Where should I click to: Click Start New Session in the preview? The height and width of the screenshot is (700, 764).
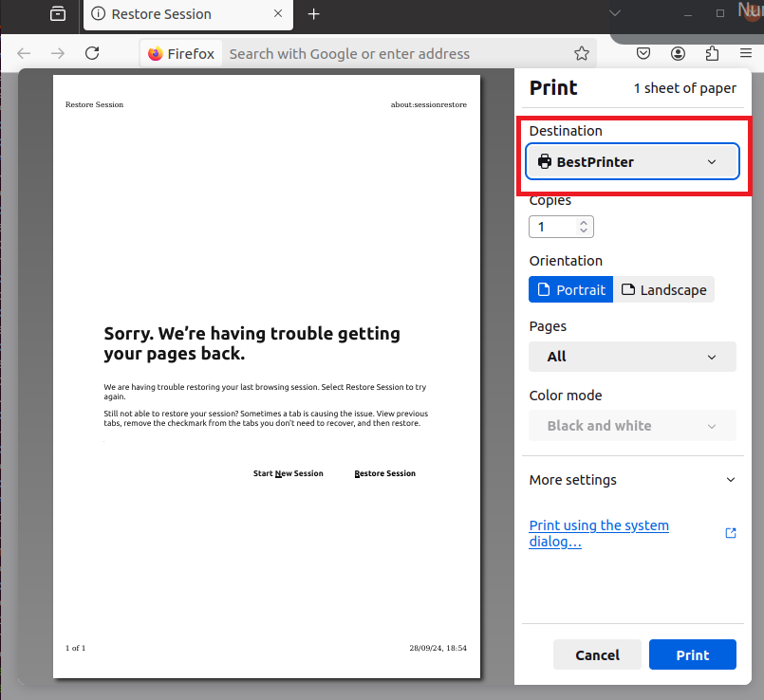288,473
